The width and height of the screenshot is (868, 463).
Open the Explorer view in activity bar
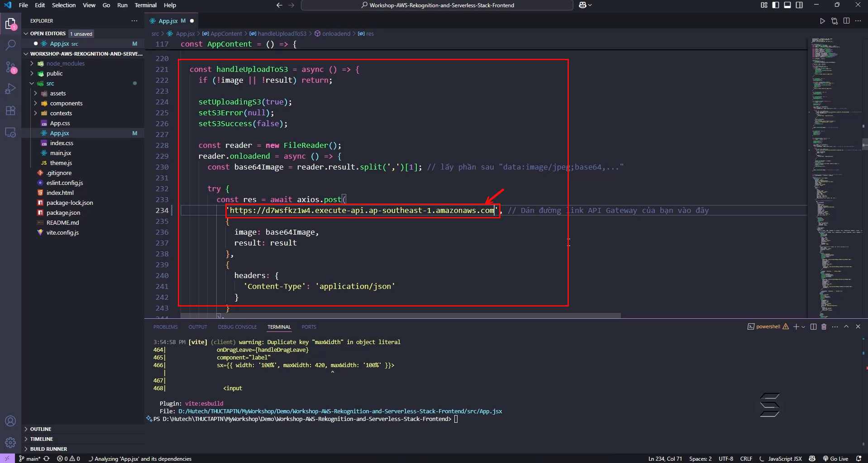(x=10, y=24)
